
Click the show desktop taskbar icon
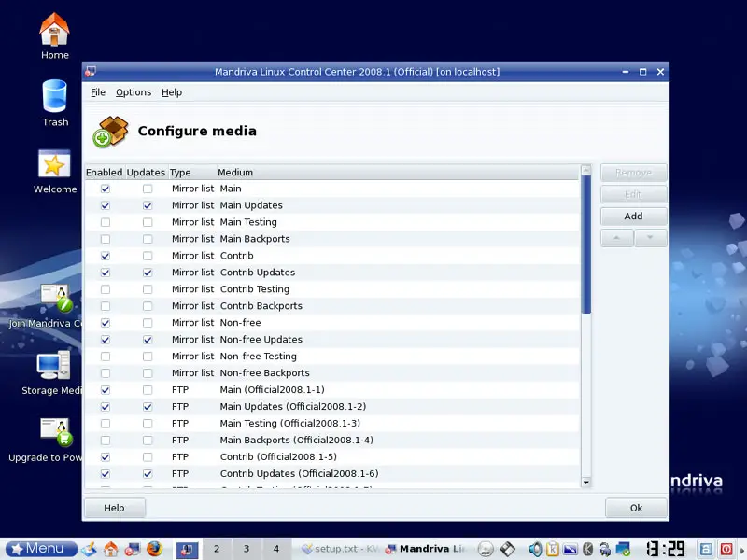pyautogui.click(x=90, y=549)
